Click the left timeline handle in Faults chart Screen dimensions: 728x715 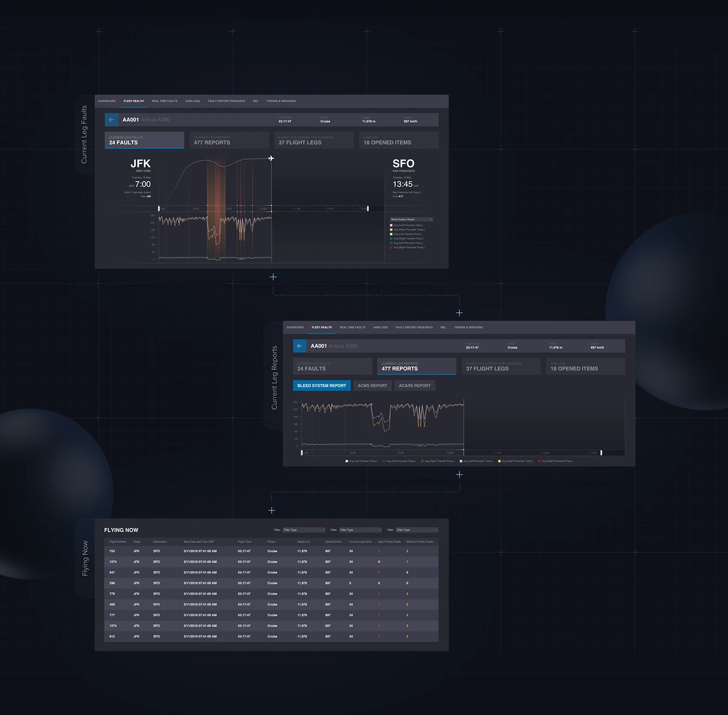pyautogui.click(x=159, y=209)
